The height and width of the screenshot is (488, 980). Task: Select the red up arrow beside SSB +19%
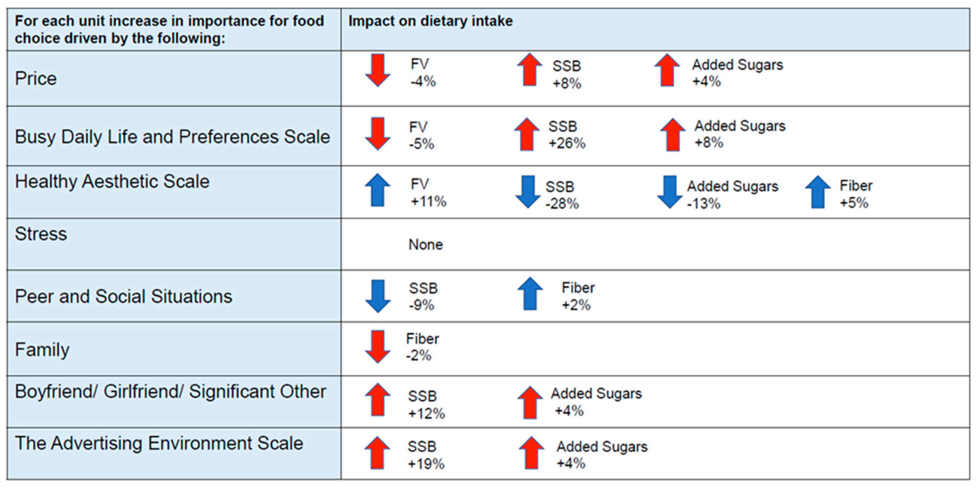coord(377,453)
